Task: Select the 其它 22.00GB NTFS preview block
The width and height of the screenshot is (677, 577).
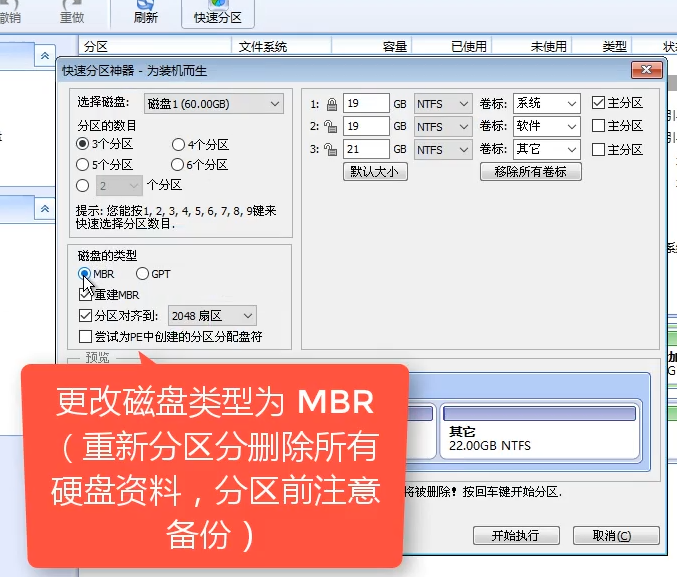Action: [x=539, y=432]
